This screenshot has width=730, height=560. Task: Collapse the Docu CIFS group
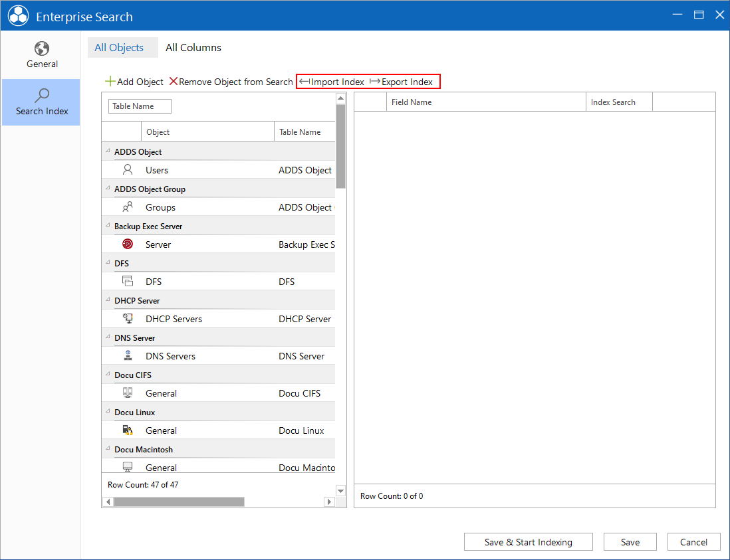108,375
